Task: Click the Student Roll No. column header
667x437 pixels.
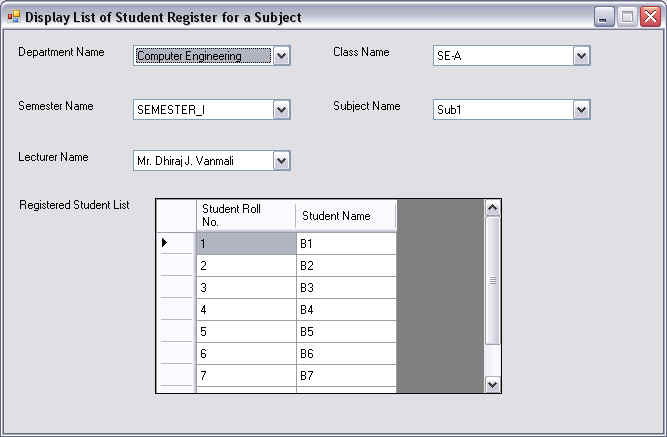Action: coord(245,215)
